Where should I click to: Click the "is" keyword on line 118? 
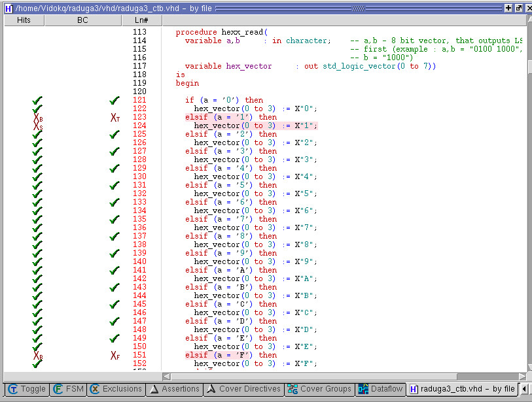[180, 75]
